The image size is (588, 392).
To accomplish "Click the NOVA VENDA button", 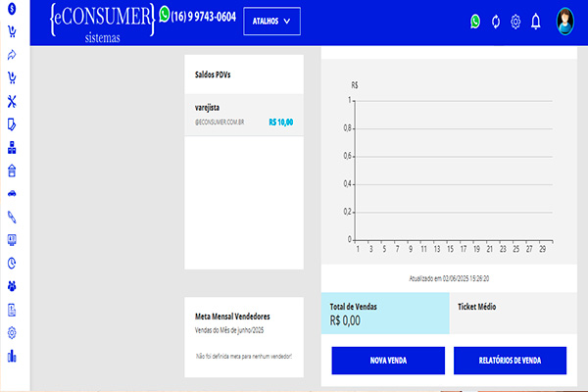I will click(x=389, y=361).
